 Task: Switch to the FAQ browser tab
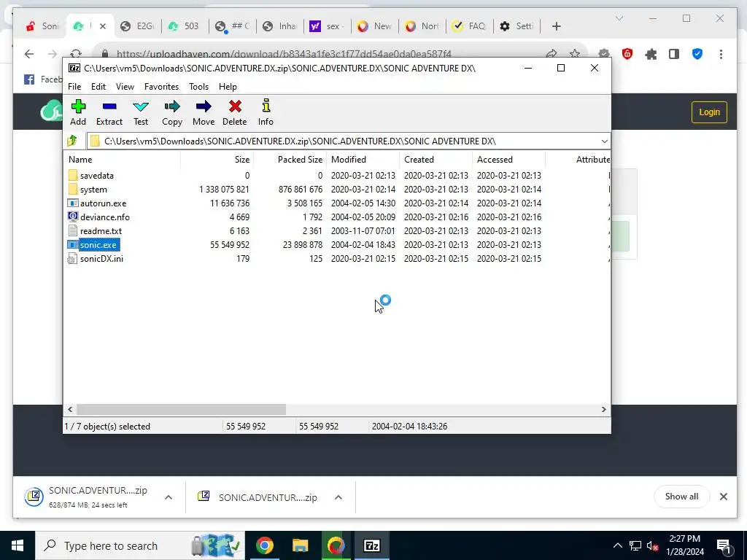pyautogui.click(x=470, y=26)
